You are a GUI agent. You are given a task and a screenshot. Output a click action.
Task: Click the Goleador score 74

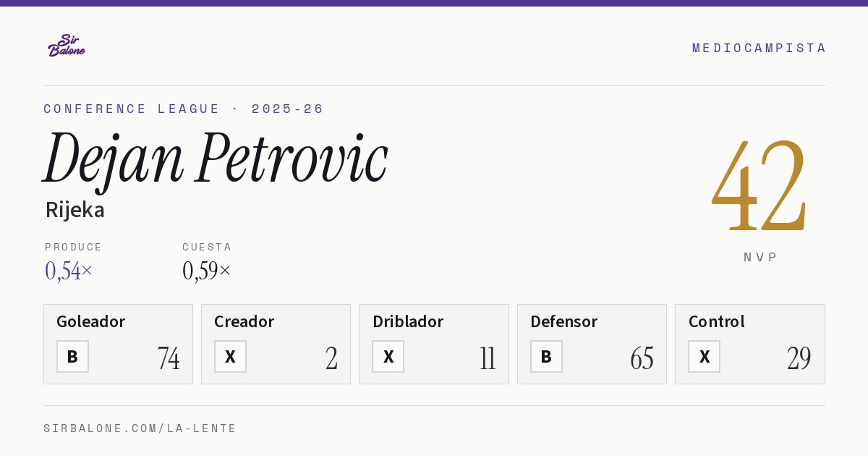pyautogui.click(x=169, y=358)
